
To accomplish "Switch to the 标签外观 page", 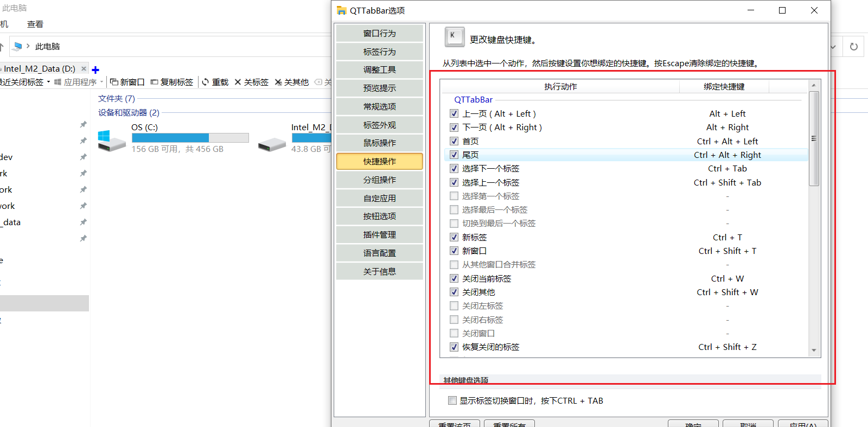I will click(x=380, y=125).
